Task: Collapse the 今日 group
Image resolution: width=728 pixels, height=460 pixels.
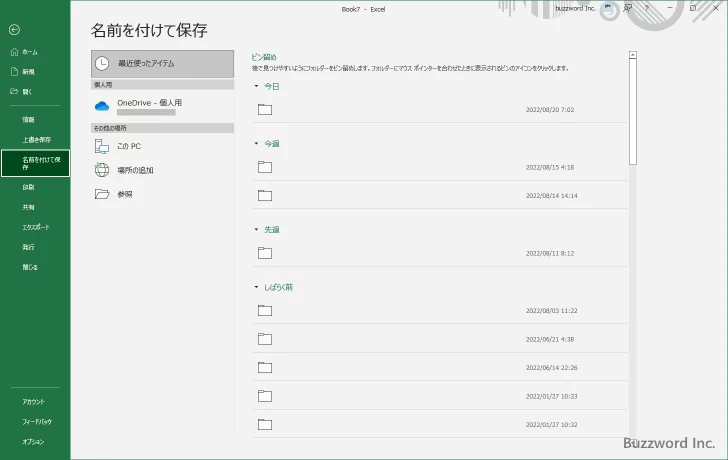Action: pyautogui.click(x=256, y=86)
